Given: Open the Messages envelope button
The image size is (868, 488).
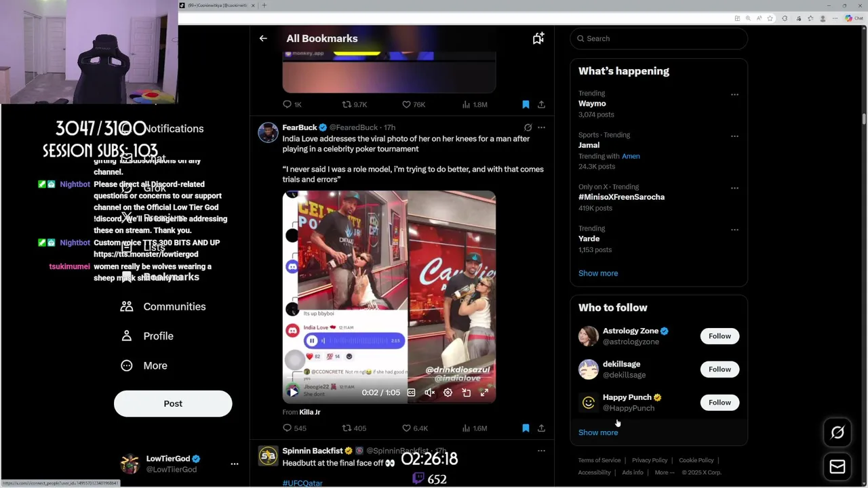Looking at the screenshot, I should coord(837,467).
